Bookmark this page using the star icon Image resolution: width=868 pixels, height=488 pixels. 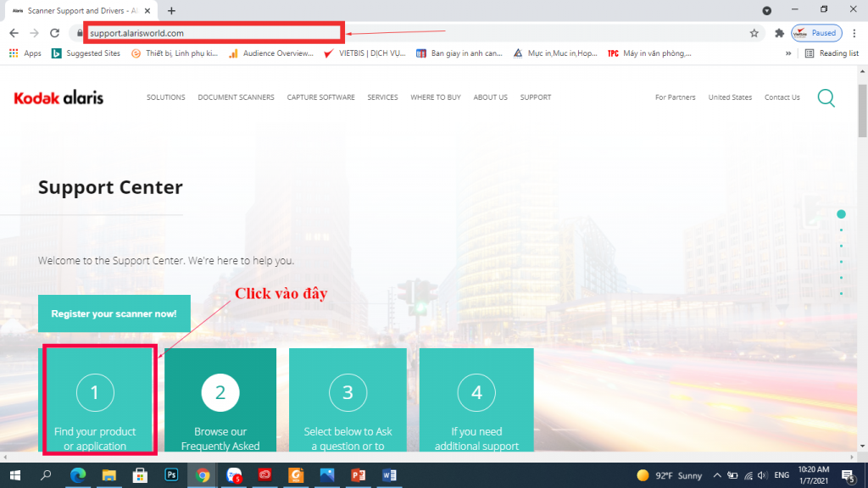[754, 33]
